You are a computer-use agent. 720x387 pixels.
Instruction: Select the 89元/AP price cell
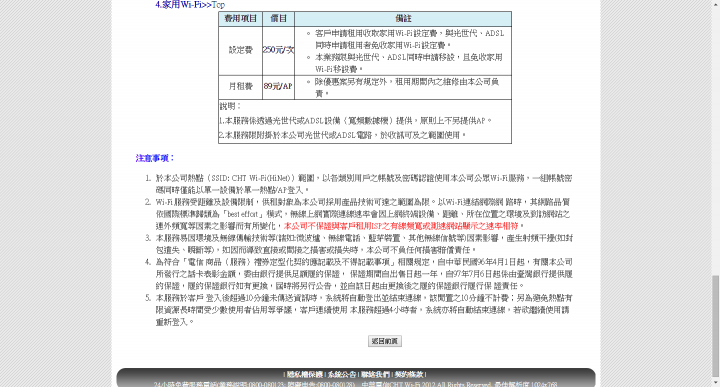click(x=278, y=87)
